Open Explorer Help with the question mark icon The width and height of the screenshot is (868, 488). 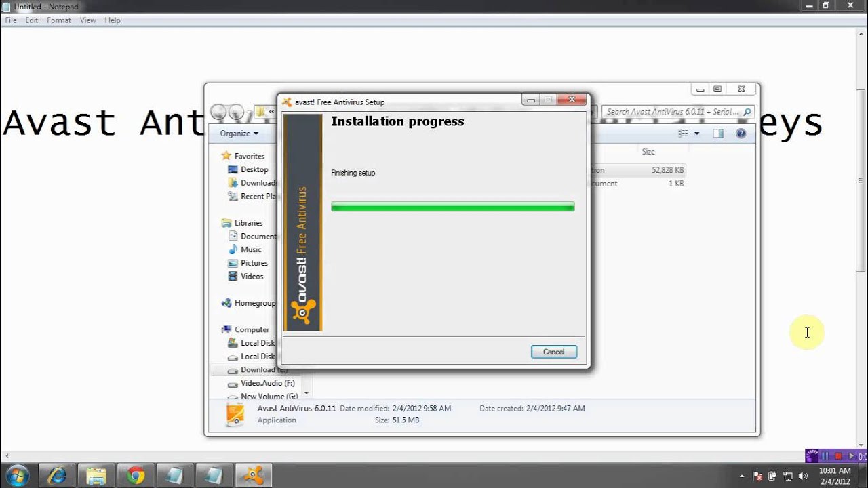point(741,134)
